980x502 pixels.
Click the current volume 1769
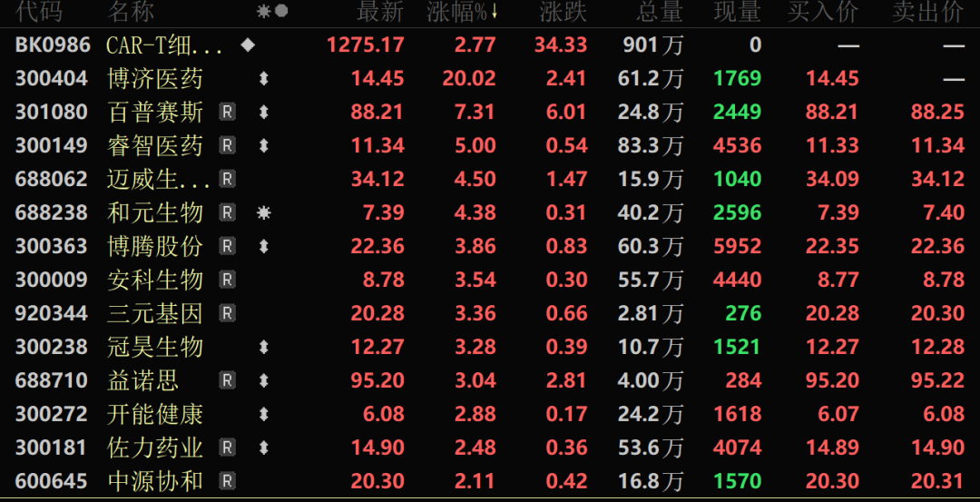tap(738, 79)
